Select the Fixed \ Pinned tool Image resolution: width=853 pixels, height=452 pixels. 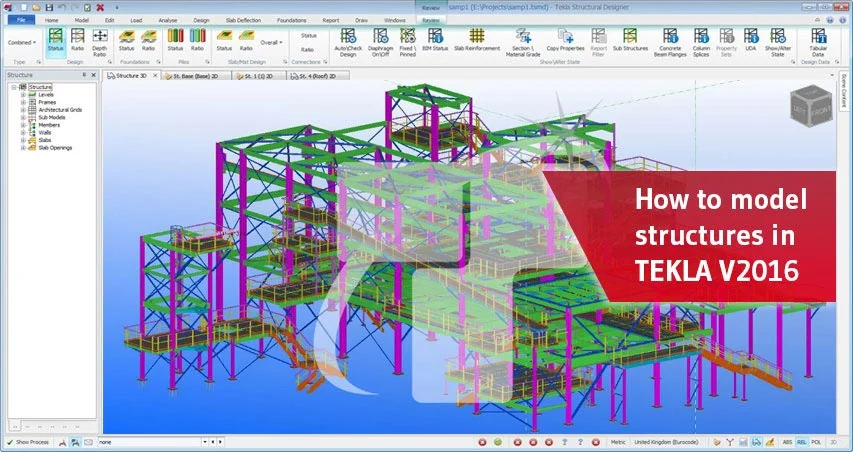(407, 42)
